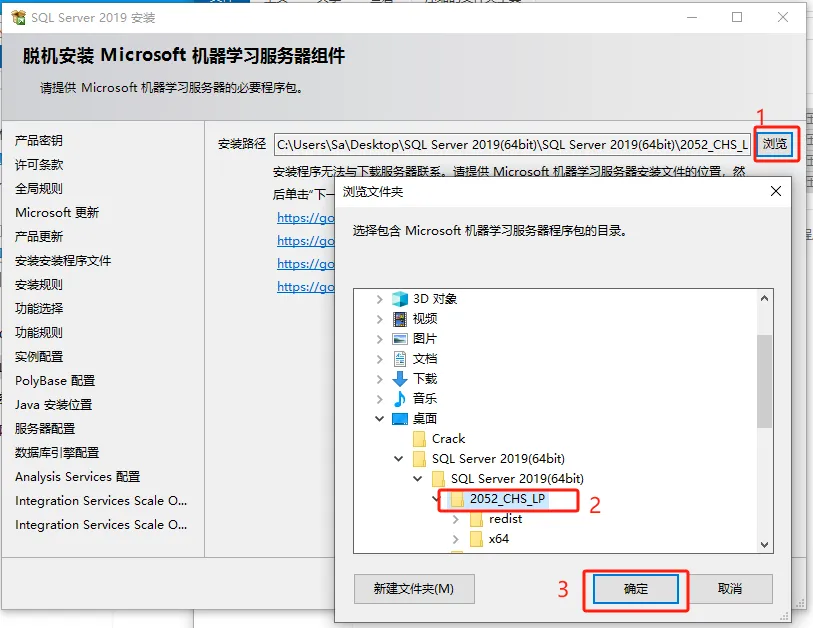Select the x64 folder name
This screenshot has height=628, width=813.
[x=499, y=539]
